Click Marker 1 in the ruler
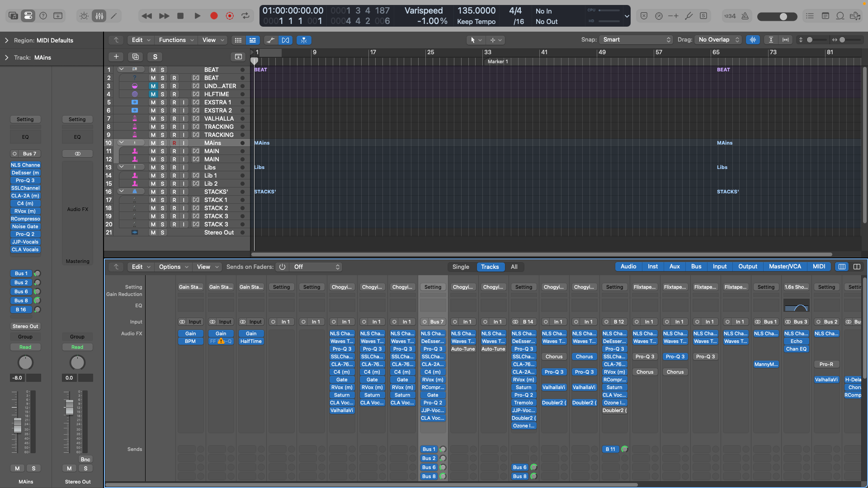The height and width of the screenshot is (488, 868). 498,61
